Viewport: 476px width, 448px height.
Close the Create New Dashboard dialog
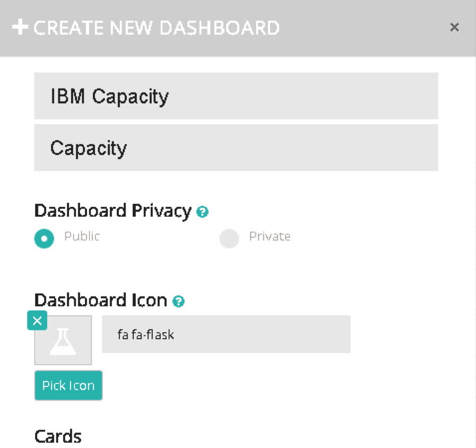454,27
